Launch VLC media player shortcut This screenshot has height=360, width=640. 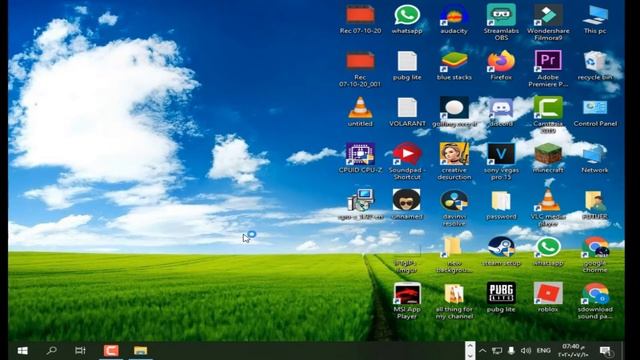point(548,208)
